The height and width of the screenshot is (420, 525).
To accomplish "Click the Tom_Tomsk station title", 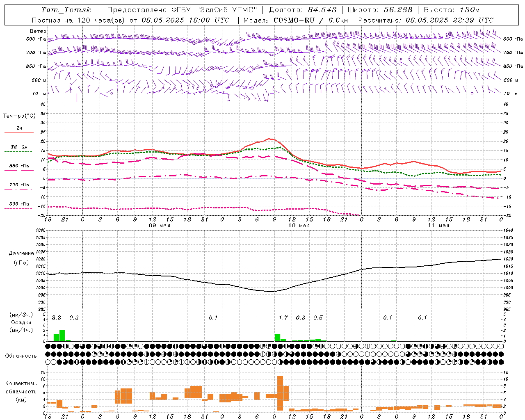I will [x=66, y=10].
